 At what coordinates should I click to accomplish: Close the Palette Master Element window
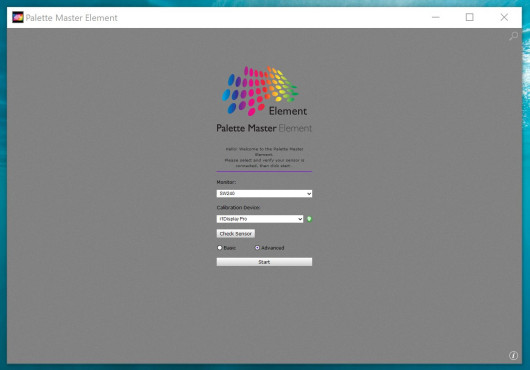(x=504, y=17)
